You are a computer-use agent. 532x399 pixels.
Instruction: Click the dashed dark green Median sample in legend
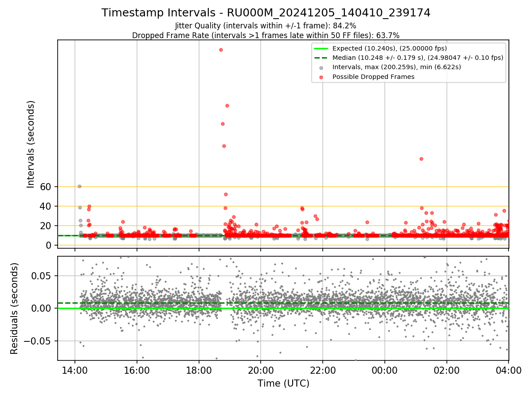[321, 58]
